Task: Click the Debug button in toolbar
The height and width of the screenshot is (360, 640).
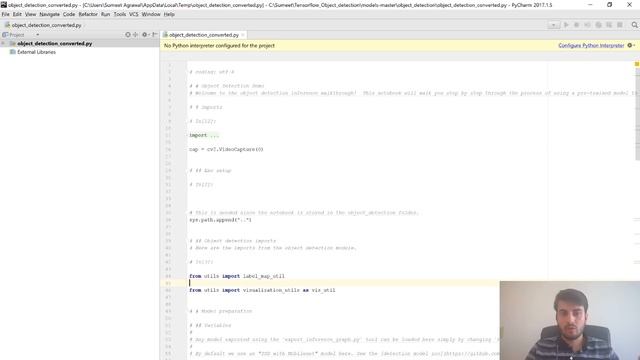Action: (577, 25)
